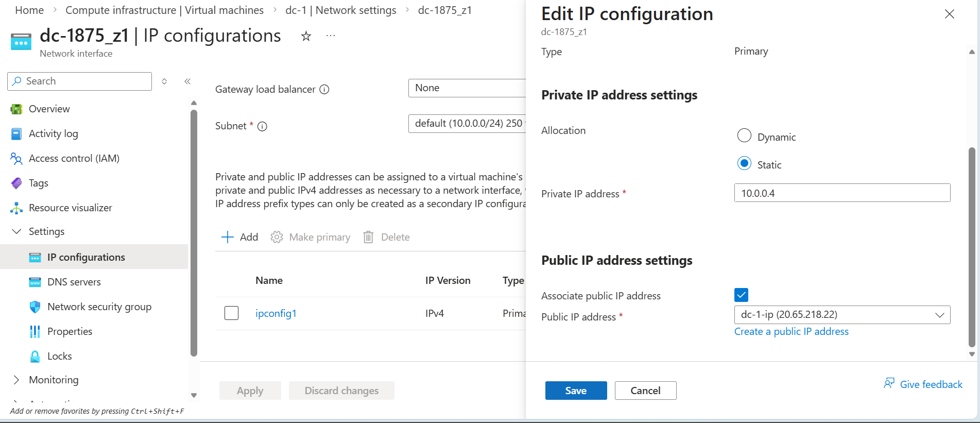Open the more options ellipsis menu

[331, 36]
